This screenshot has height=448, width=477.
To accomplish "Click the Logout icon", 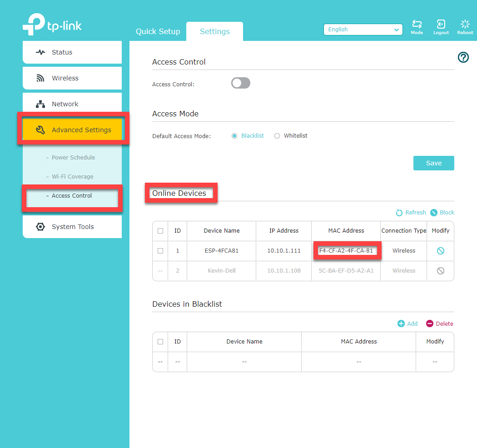I will pos(441,24).
